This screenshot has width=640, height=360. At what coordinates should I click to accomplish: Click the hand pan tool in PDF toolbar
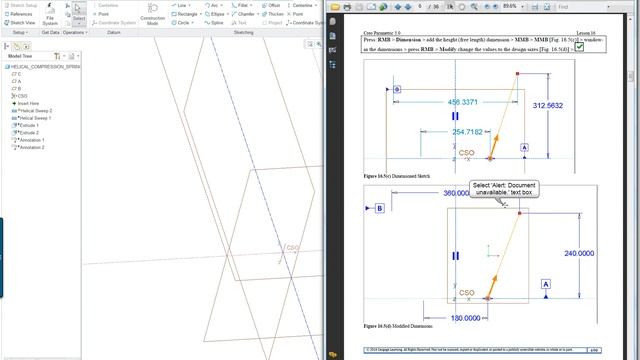click(x=462, y=7)
